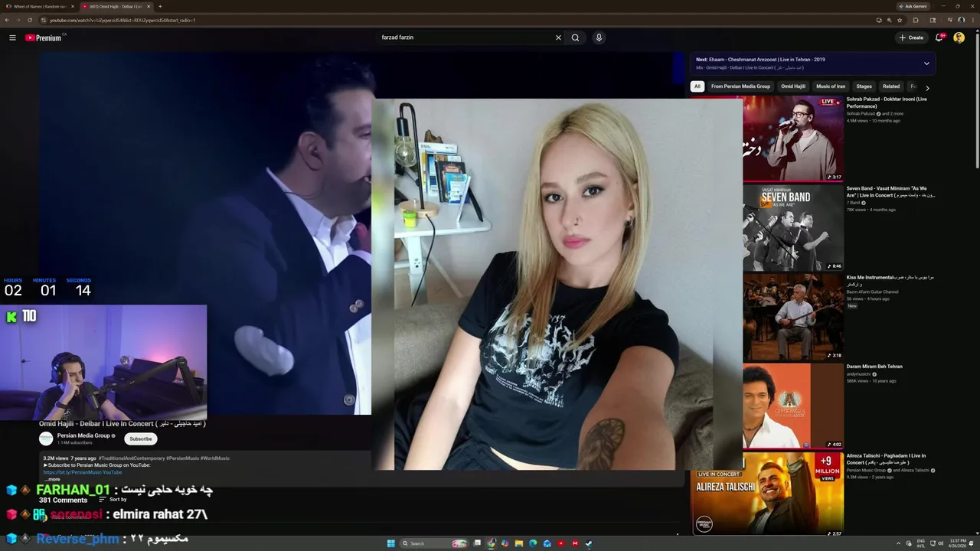Go to YouTube Premium home logo
Screen dimensions: 980x551
click(x=43, y=37)
